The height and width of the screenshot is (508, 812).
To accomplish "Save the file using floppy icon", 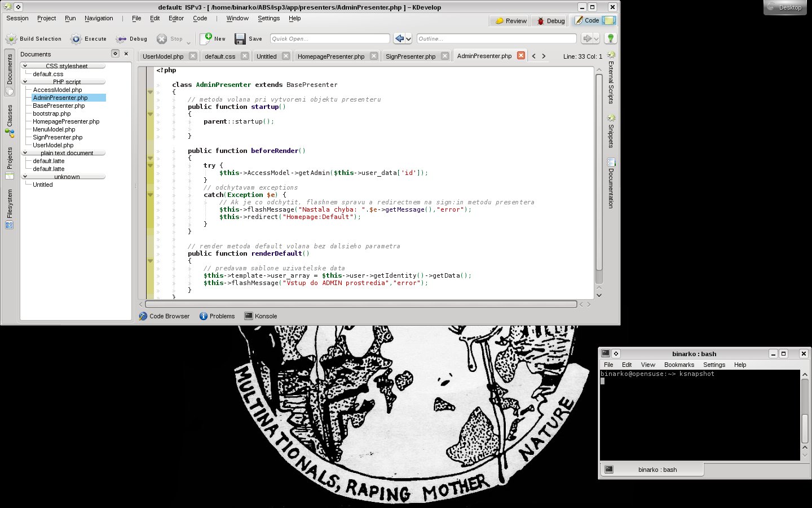I will point(240,39).
